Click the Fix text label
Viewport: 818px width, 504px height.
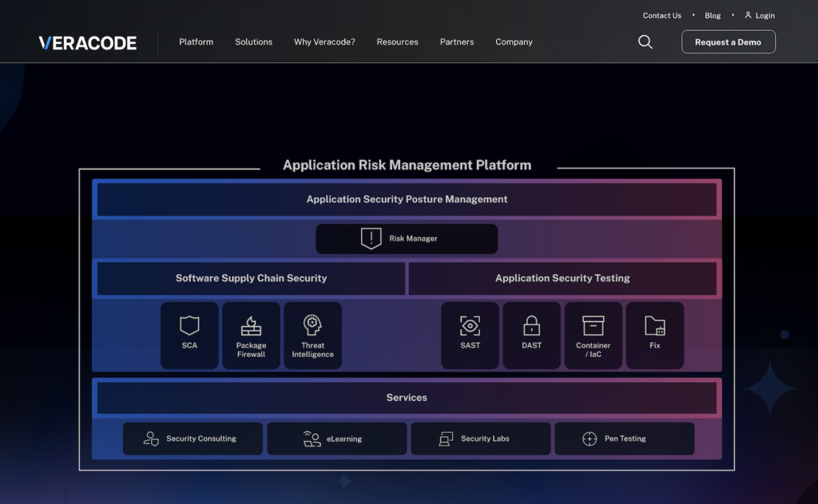[655, 345]
